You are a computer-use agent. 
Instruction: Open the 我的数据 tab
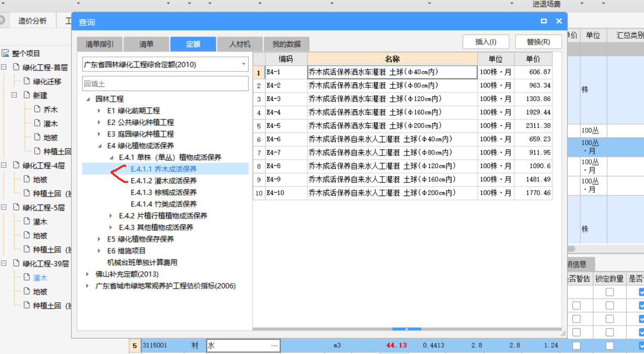tap(286, 44)
